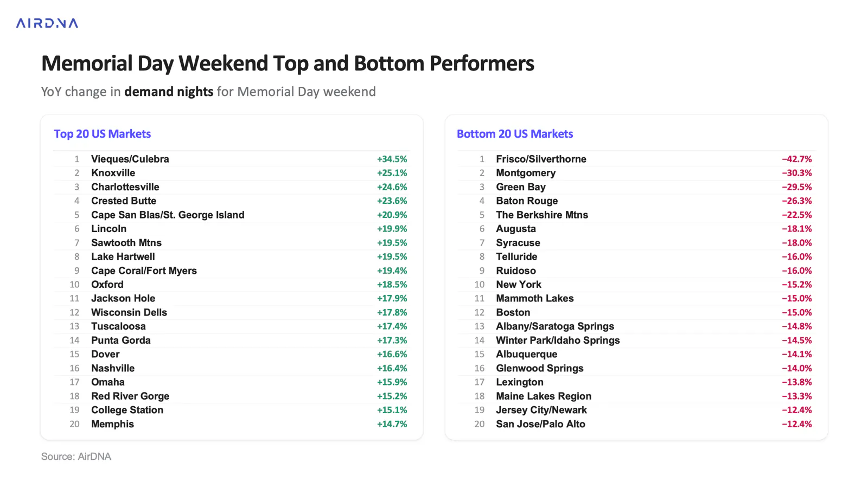The height and width of the screenshot is (488, 868).
Task: Select the slide title about Top and Bottom Performers
Action: [288, 63]
